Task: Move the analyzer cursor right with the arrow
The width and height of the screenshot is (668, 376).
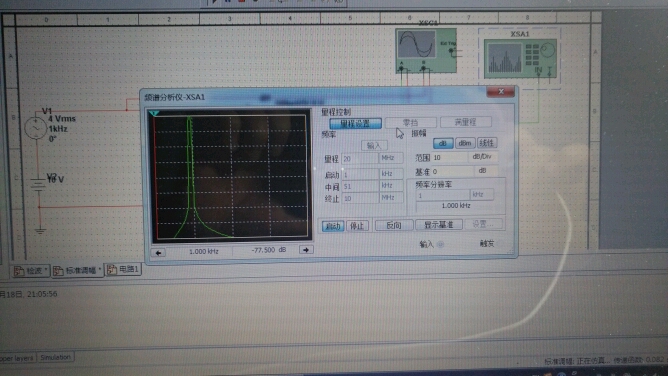Action: pos(306,250)
